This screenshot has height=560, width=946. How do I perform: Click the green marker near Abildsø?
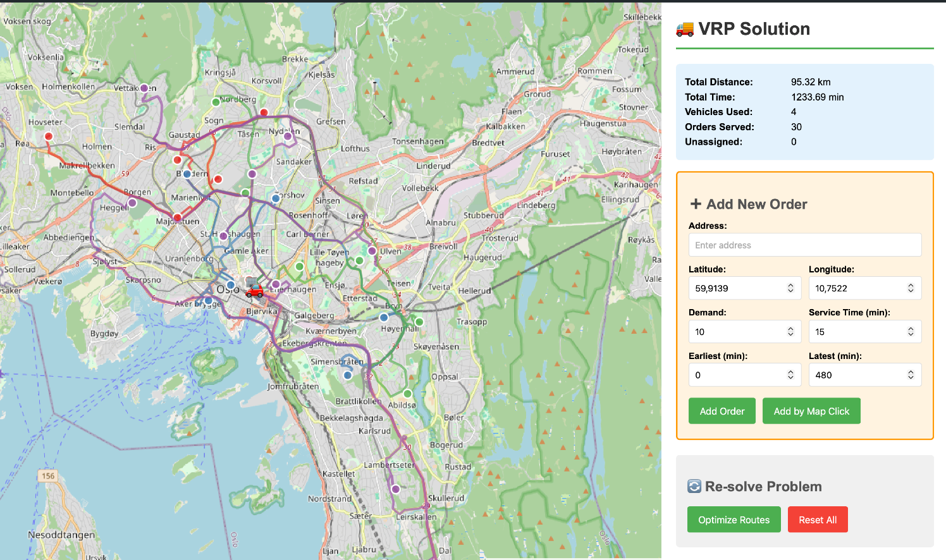408,394
